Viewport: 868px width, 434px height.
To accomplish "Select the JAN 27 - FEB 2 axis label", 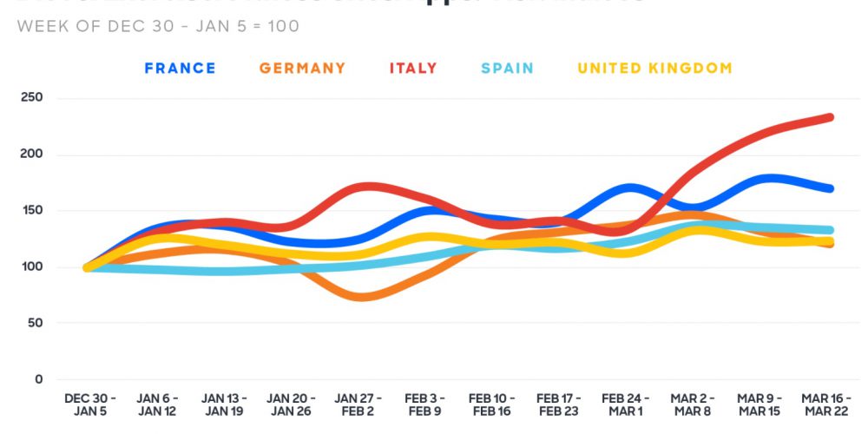I will [x=358, y=404].
